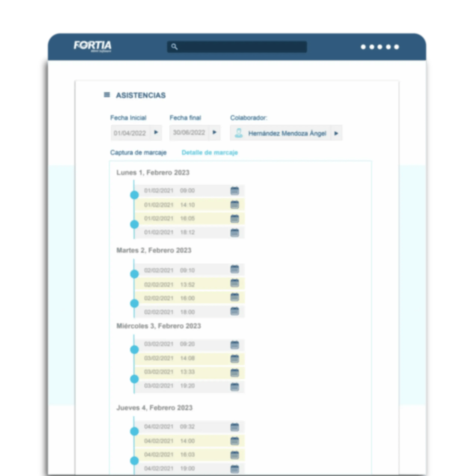This screenshot has height=476, width=474.
Task: Click the search magnifier icon in header
Action: (x=174, y=47)
